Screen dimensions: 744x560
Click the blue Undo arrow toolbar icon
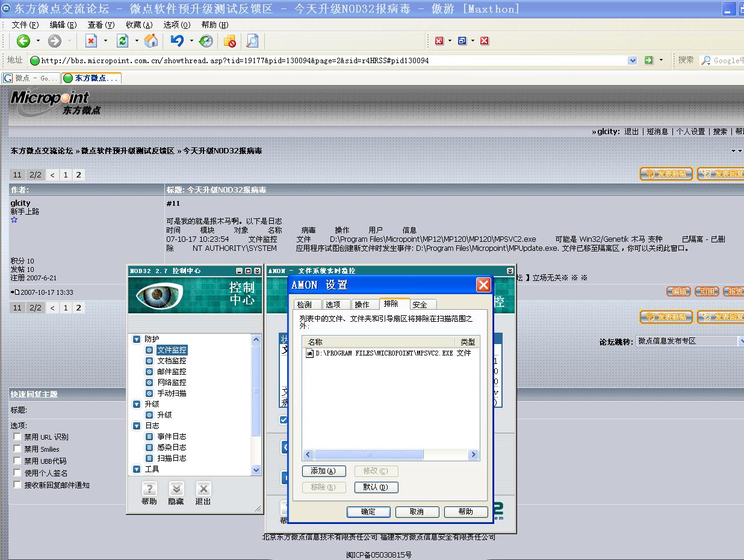click(177, 41)
